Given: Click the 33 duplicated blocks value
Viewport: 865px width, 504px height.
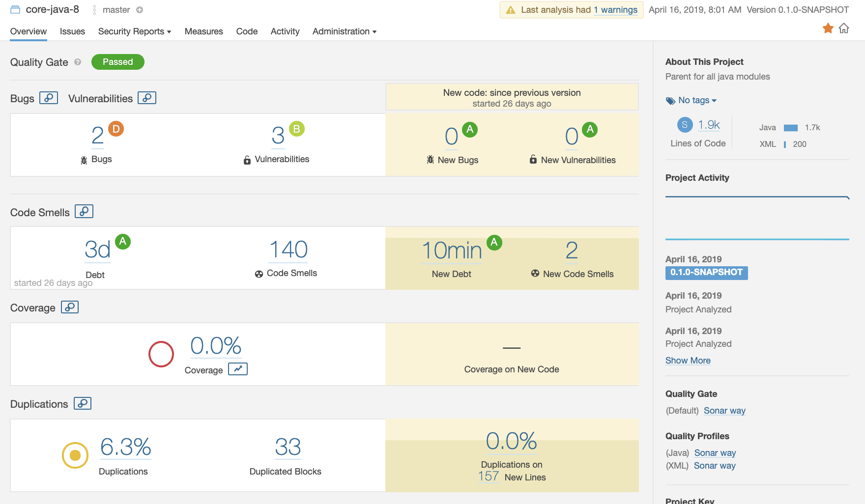Looking at the screenshot, I should coord(288,447).
